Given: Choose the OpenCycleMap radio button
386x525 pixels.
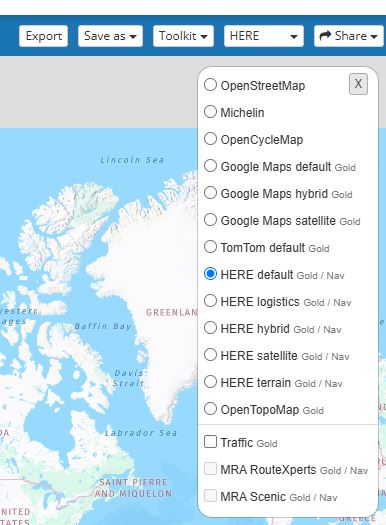Looking at the screenshot, I should point(210,139).
